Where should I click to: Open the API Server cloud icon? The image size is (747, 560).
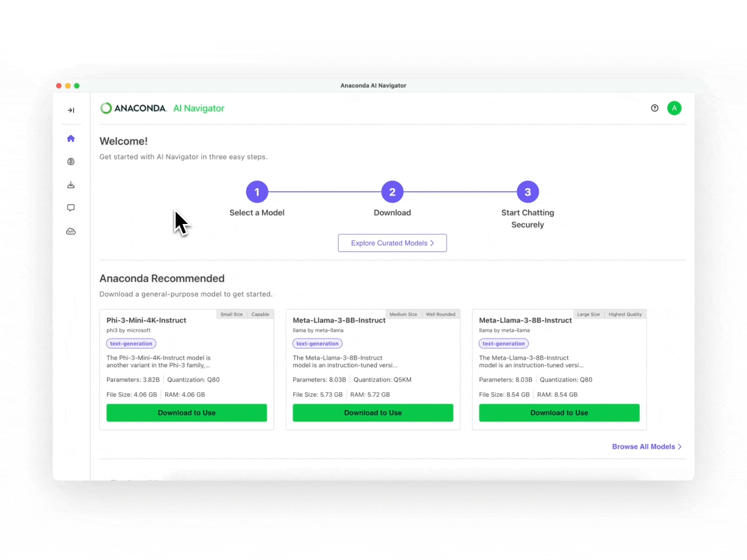point(71,231)
